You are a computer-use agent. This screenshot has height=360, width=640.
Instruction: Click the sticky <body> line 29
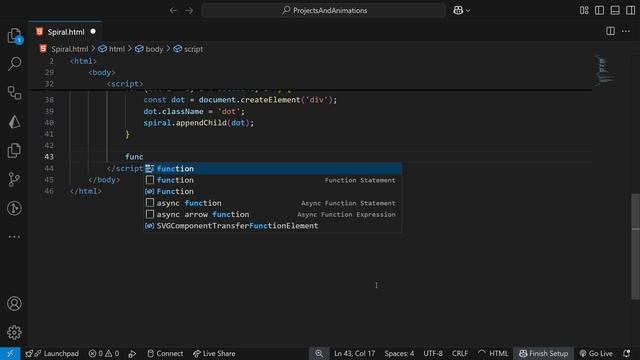pyautogui.click(x=102, y=72)
